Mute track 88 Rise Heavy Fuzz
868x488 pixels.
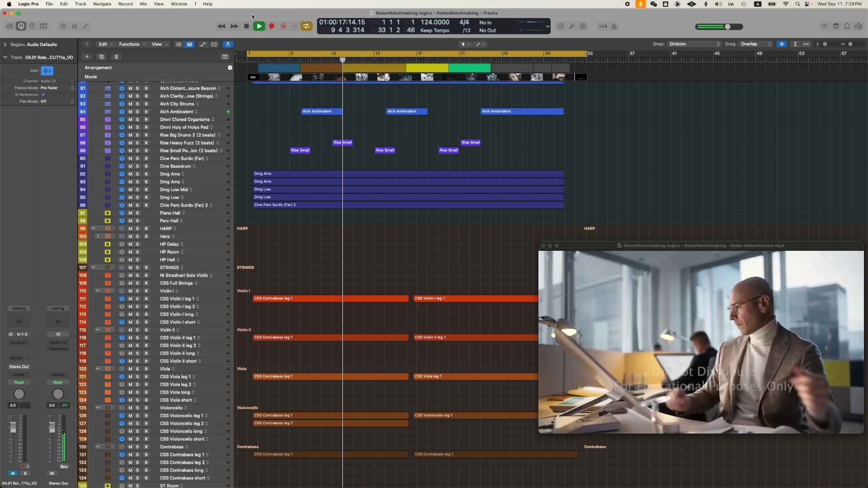click(x=130, y=142)
